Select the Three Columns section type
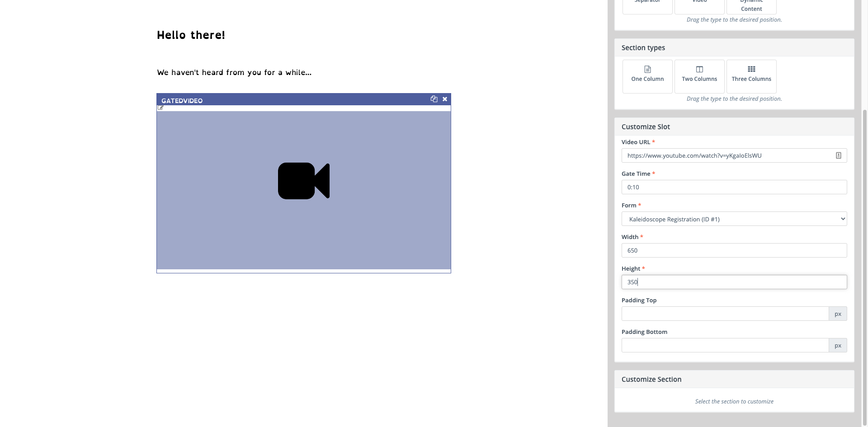 [x=751, y=76]
